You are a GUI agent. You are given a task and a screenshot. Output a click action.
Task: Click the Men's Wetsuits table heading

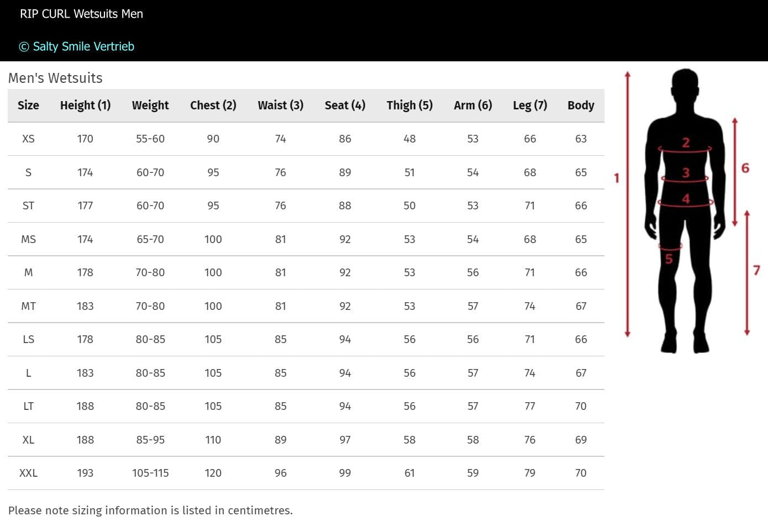pyautogui.click(x=55, y=78)
